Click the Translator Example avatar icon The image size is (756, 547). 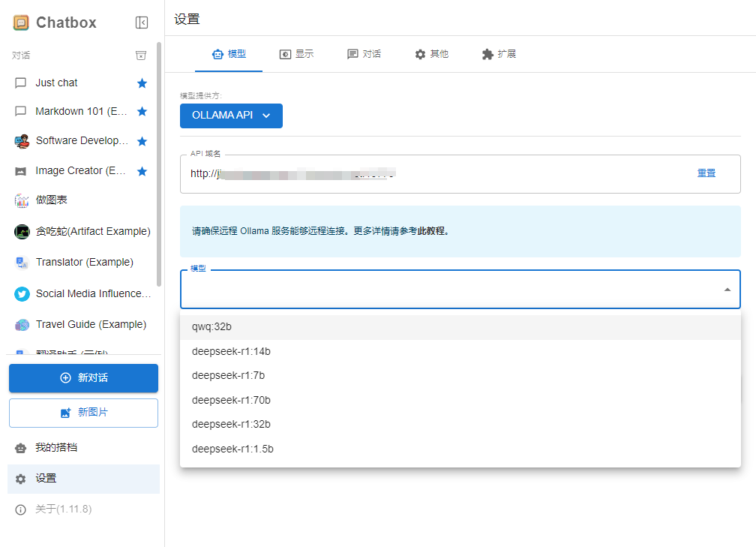point(22,263)
